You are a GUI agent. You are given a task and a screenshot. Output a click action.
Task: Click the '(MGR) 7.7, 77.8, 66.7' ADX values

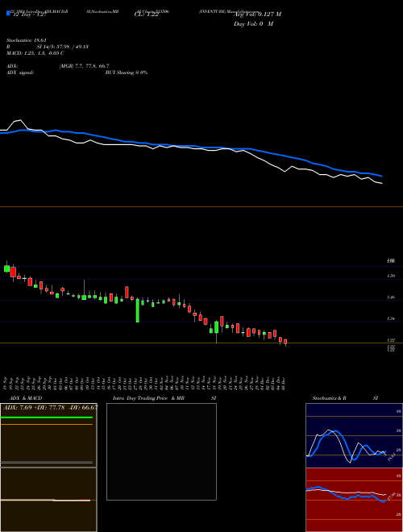coord(84,66)
